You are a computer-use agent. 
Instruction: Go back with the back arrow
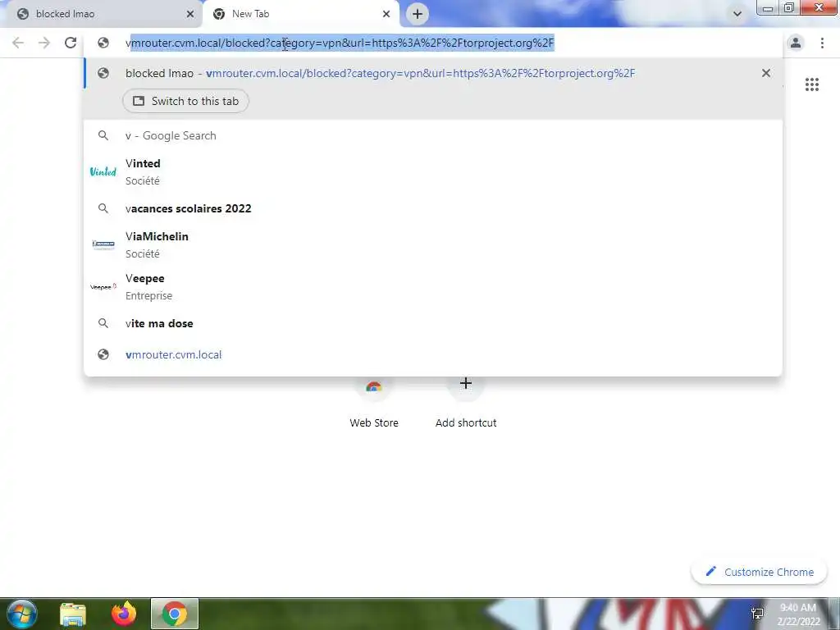pyautogui.click(x=18, y=43)
